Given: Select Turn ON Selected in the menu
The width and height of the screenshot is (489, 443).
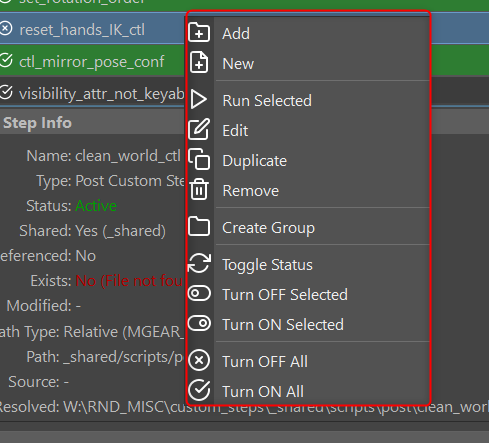Looking at the screenshot, I should (x=308, y=325).
